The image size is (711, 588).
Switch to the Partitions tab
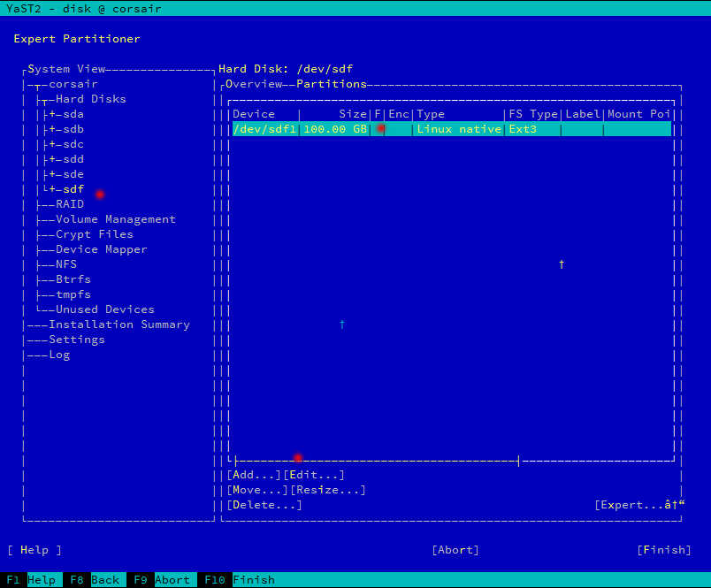click(332, 84)
